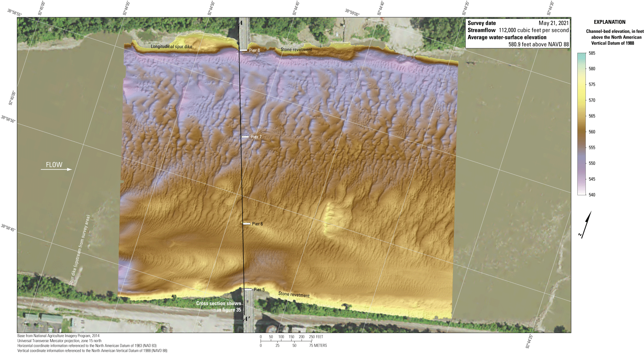Click the Pier 7 label
Image resolution: width=644 pixels, height=353 pixels.
pyautogui.click(x=256, y=137)
